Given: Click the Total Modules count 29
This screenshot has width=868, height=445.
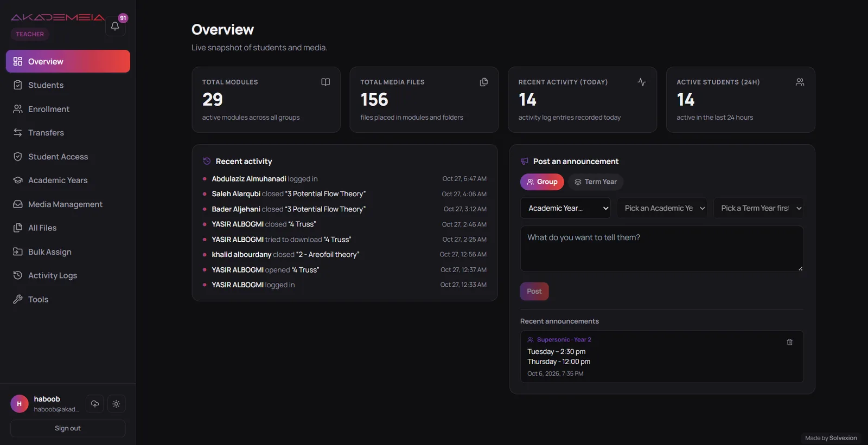Looking at the screenshot, I should [213, 100].
